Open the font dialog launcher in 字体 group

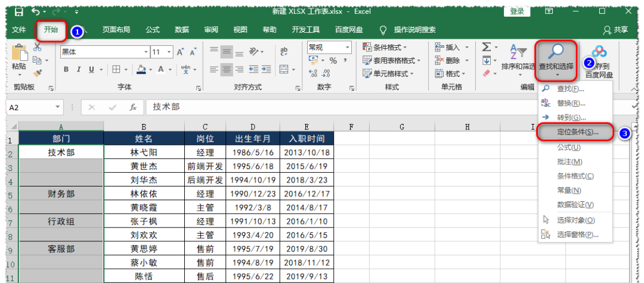(199, 88)
